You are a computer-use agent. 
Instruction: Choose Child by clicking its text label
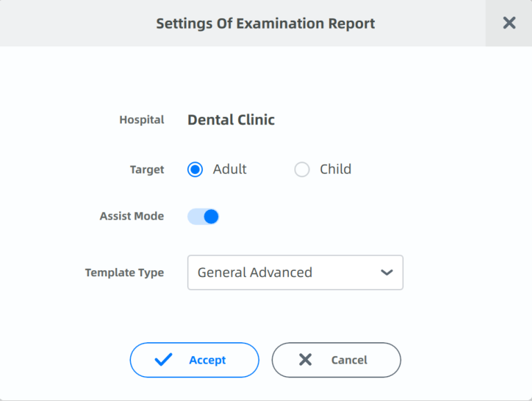[335, 169]
